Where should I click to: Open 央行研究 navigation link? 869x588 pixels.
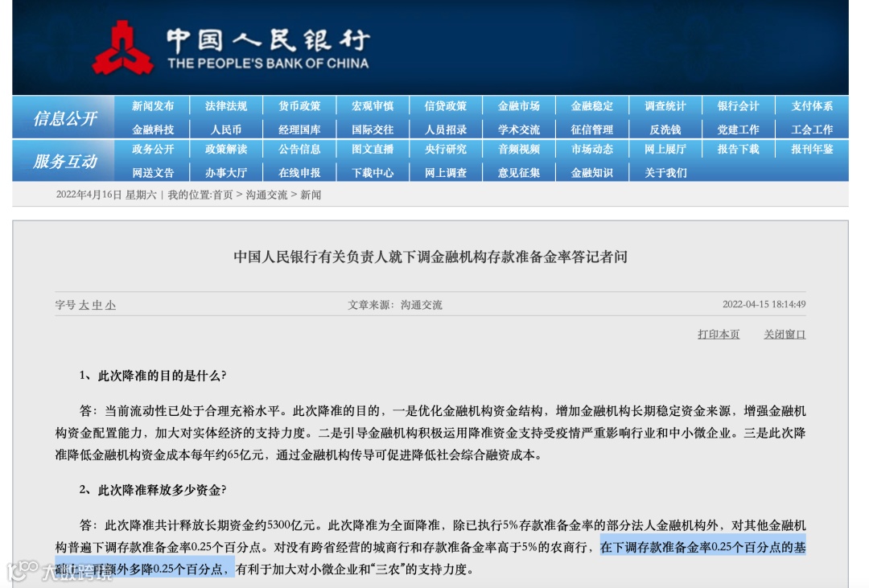click(446, 149)
